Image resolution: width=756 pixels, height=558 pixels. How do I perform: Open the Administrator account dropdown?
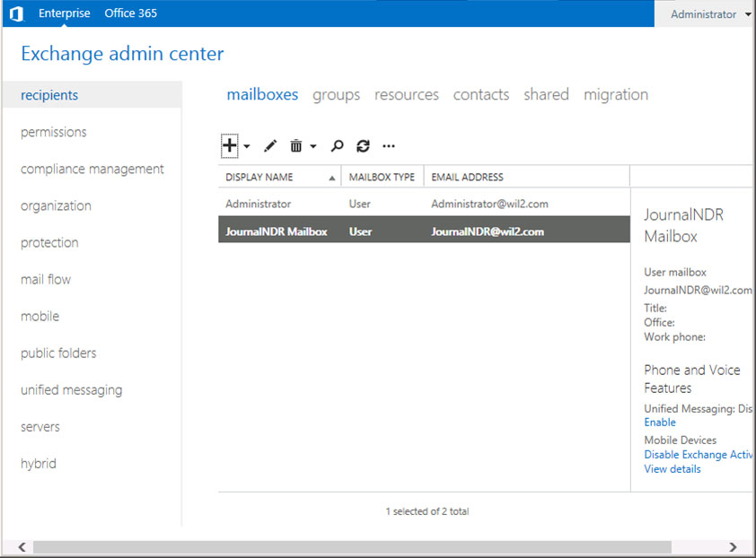tap(710, 14)
